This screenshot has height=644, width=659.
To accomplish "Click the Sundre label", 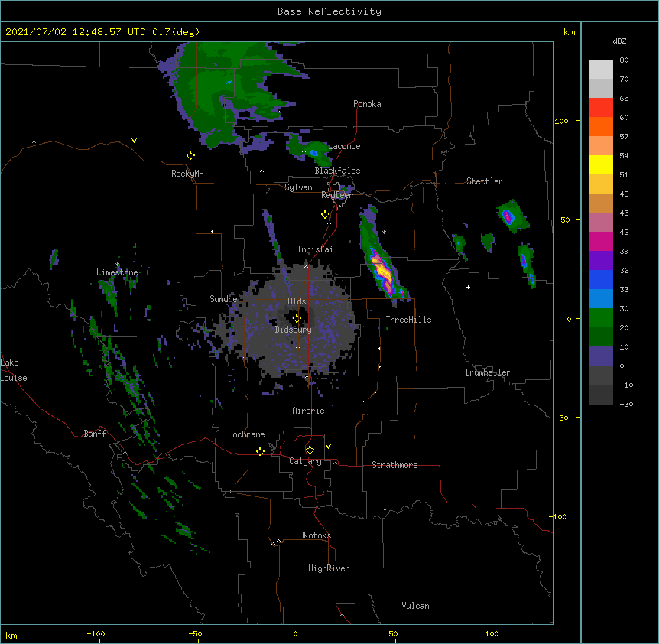I will click(x=223, y=299).
